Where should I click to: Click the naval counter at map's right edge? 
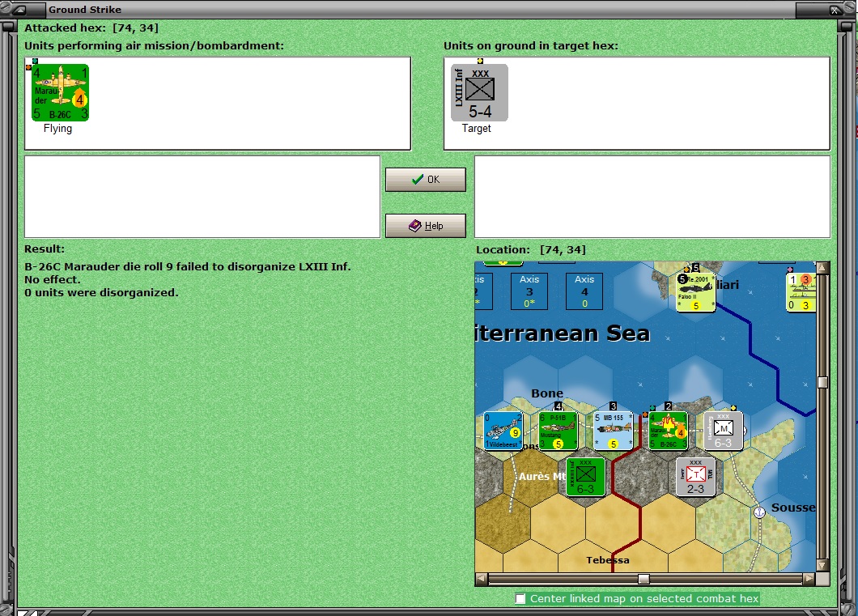click(x=801, y=292)
